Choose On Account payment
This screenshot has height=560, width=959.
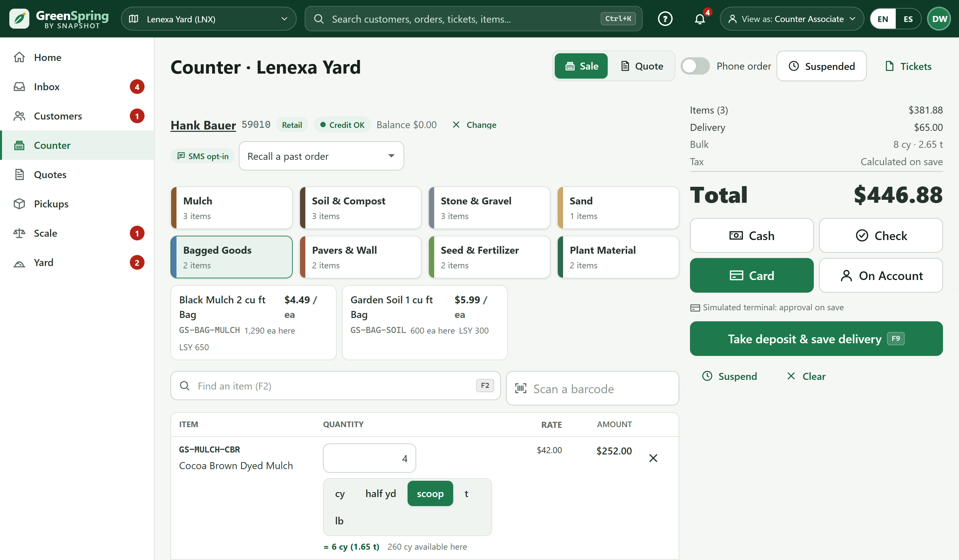pos(881,275)
